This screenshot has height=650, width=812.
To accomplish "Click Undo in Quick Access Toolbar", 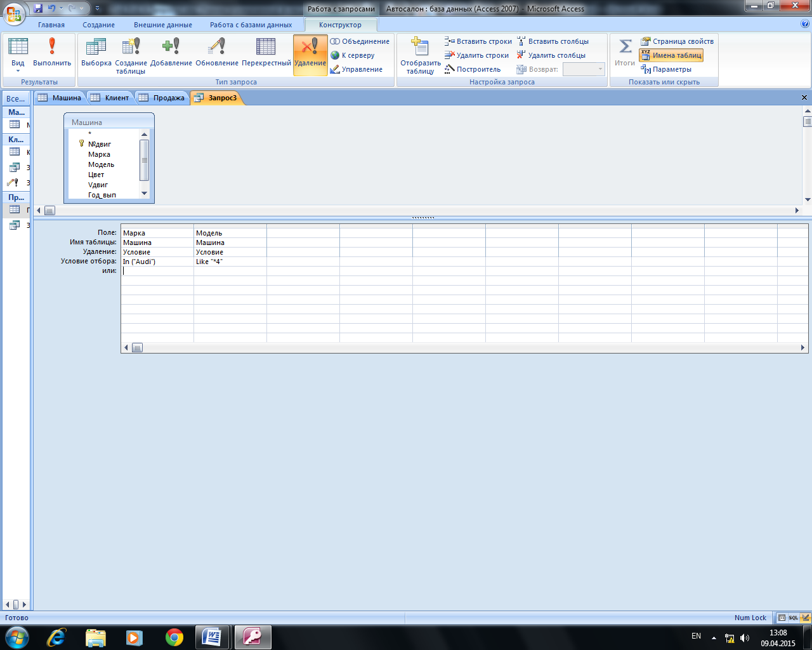I will 51,8.
